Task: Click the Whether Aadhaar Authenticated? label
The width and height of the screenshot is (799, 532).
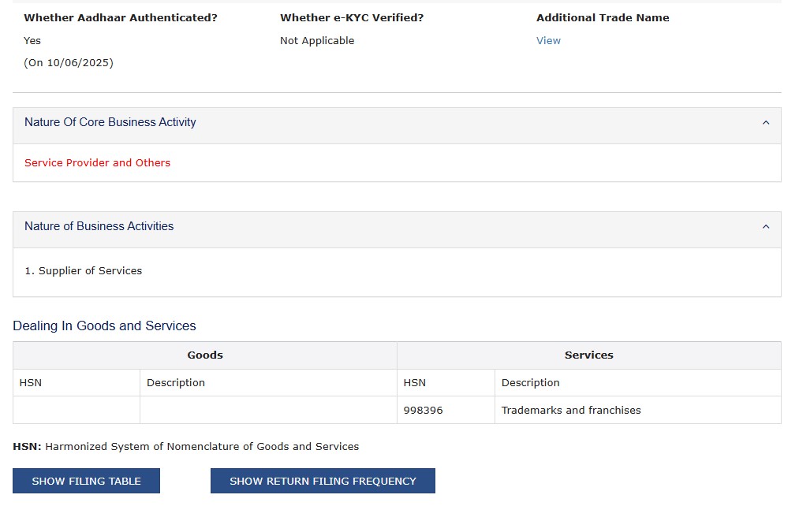Action: pos(121,17)
